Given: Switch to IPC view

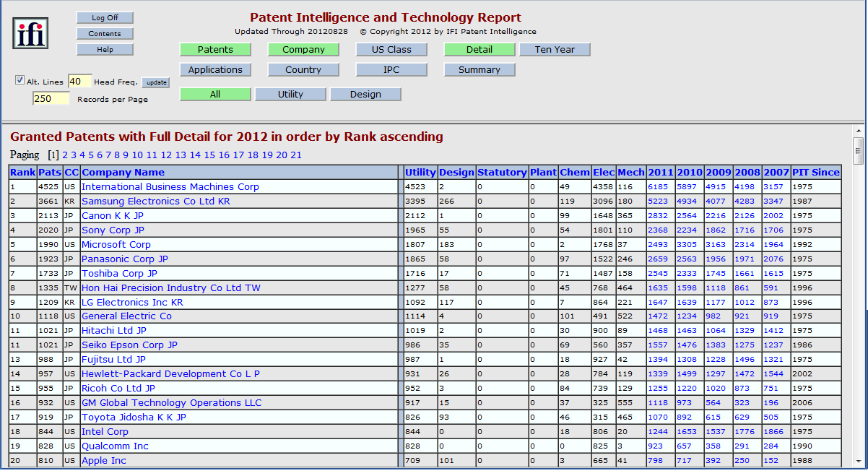Looking at the screenshot, I should (x=391, y=70).
